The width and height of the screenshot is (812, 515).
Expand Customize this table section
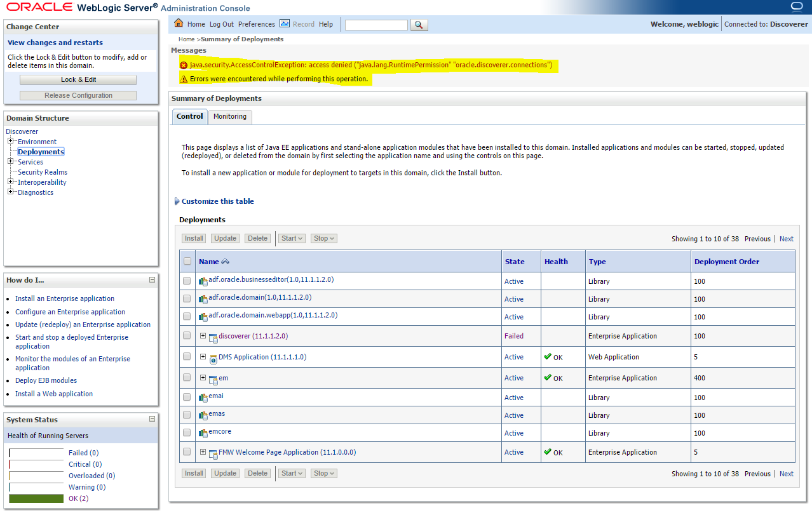click(177, 201)
